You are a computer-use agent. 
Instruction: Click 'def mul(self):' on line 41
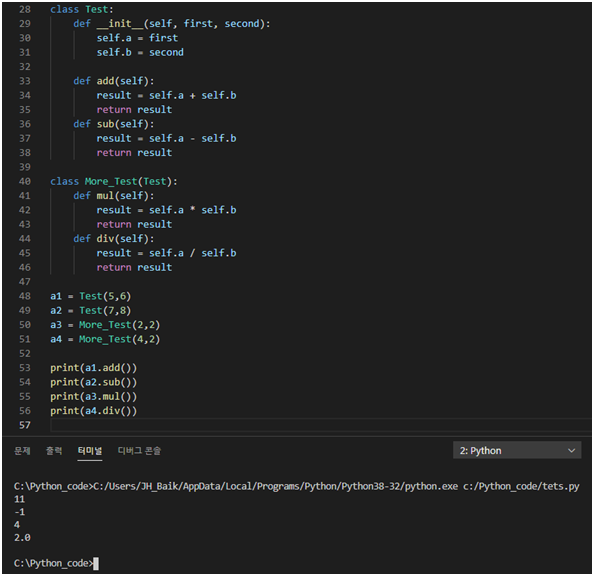pyautogui.click(x=114, y=196)
